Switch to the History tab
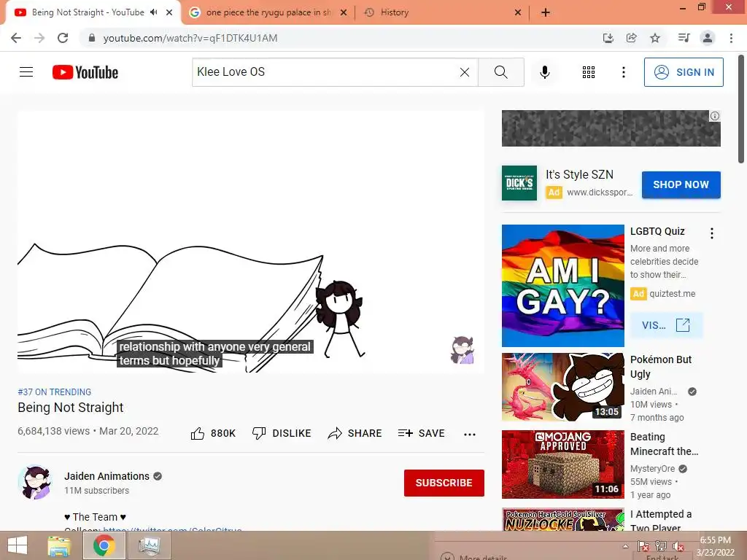 [x=395, y=12]
